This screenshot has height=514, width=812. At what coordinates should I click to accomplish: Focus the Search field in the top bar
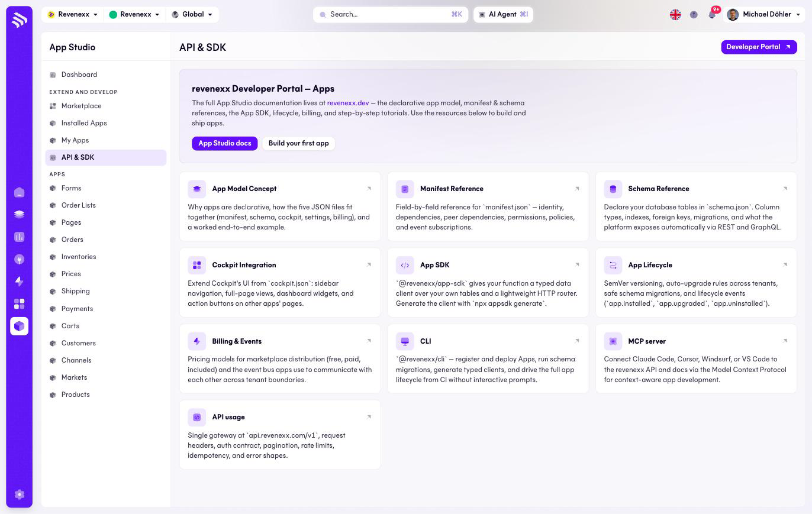pyautogui.click(x=390, y=14)
